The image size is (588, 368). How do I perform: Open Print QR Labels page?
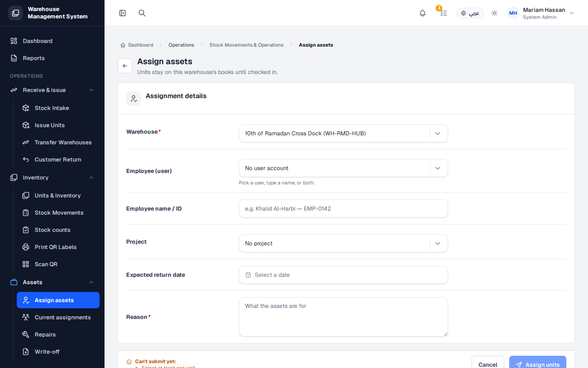tap(58, 247)
